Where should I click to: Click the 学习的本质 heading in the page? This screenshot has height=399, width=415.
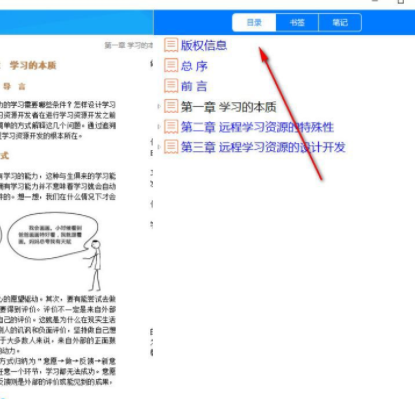33,65
